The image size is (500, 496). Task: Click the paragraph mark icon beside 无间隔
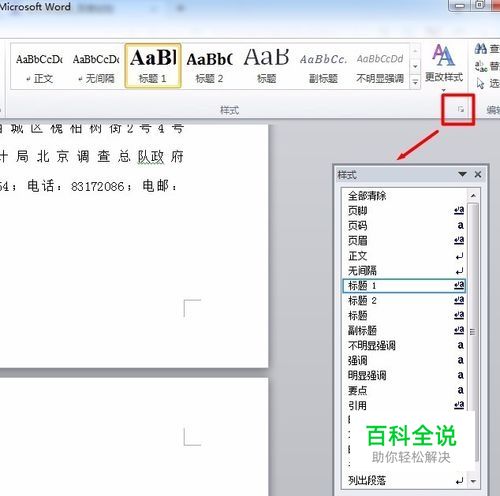point(460,271)
